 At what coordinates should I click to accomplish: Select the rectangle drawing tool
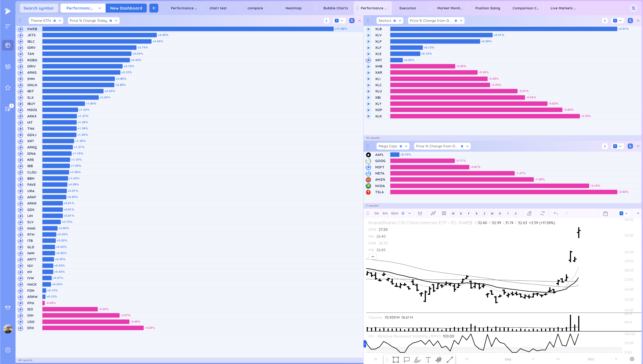pos(396,360)
